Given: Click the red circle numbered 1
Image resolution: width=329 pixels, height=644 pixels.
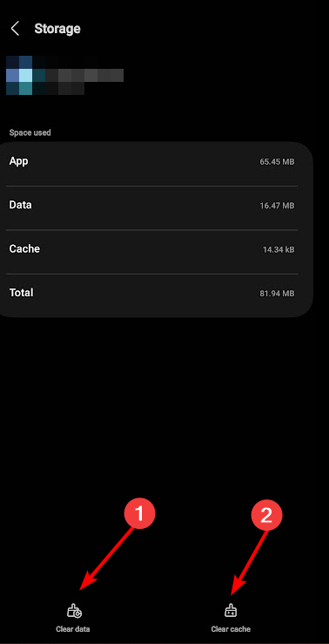Looking at the screenshot, I should [139, 513].
